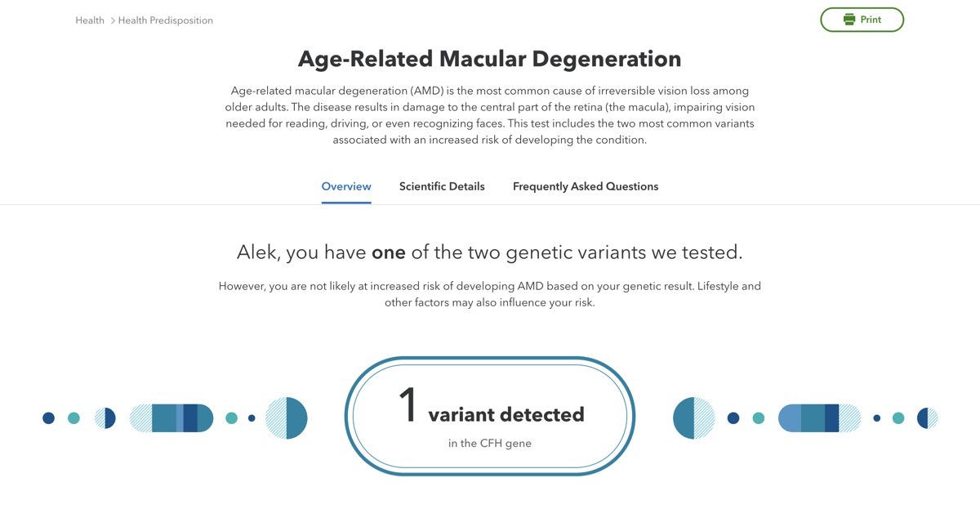
Task: Click the CFH gene text inside the badge
Action: click(490, 444)
